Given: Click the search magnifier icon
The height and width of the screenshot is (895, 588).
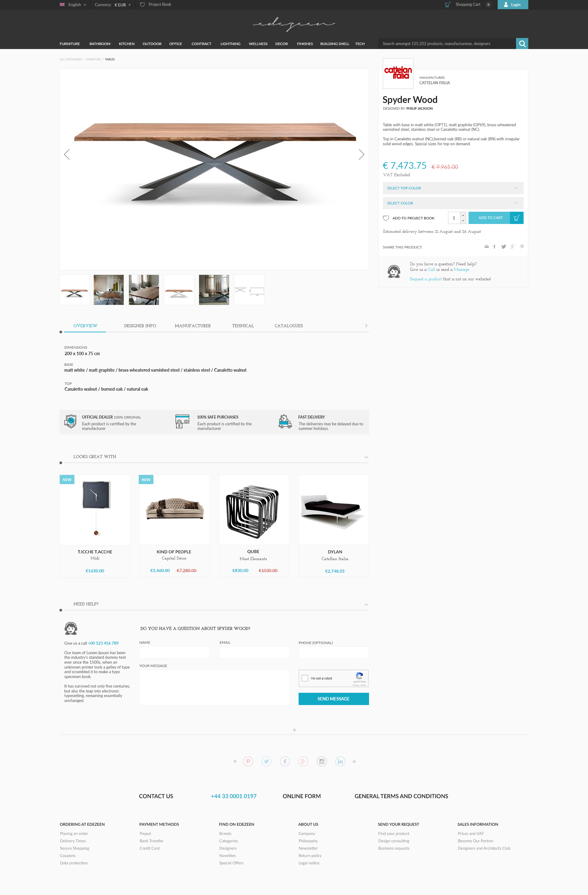Looking at the screenshot, I should coord(522,44).
